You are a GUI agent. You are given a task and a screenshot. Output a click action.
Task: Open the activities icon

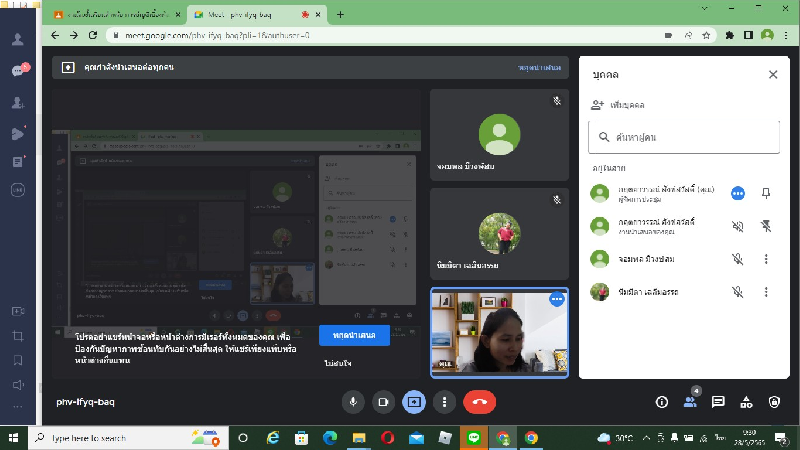(x=746, y=401)
